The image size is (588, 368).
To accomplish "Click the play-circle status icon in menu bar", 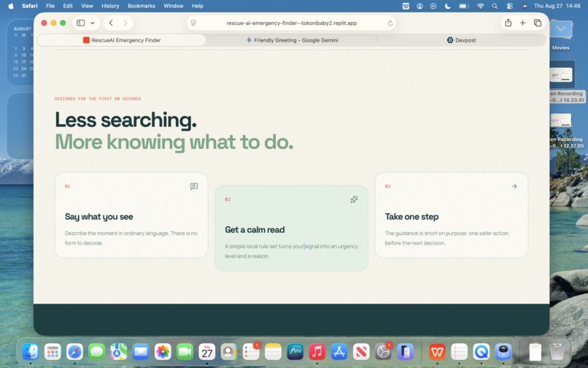I will (433, 6).
